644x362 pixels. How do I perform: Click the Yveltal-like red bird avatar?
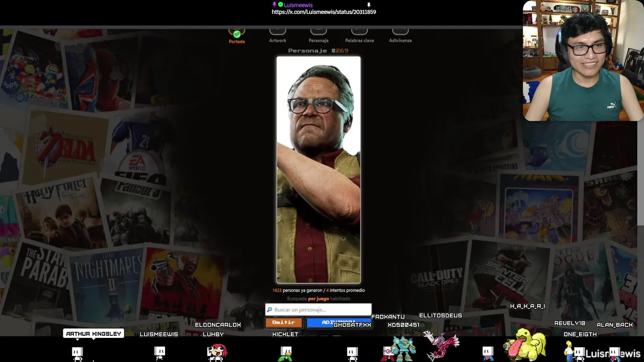(x=441, y=345)
